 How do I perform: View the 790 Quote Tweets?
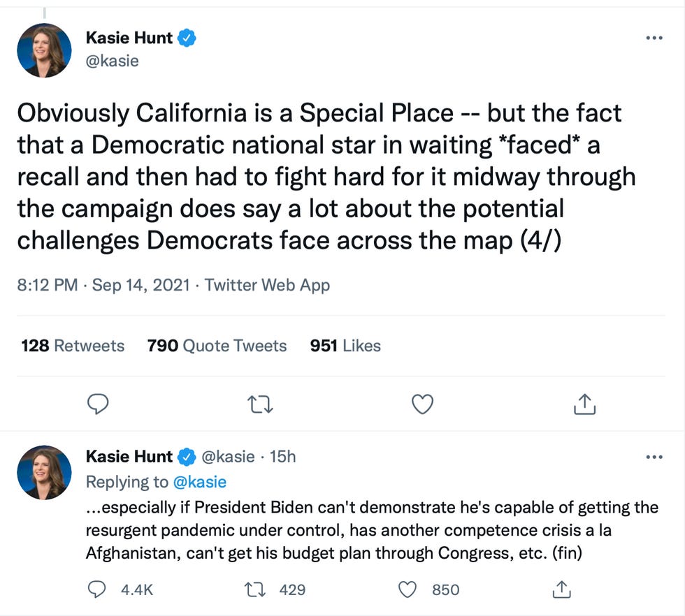(217, 346)
